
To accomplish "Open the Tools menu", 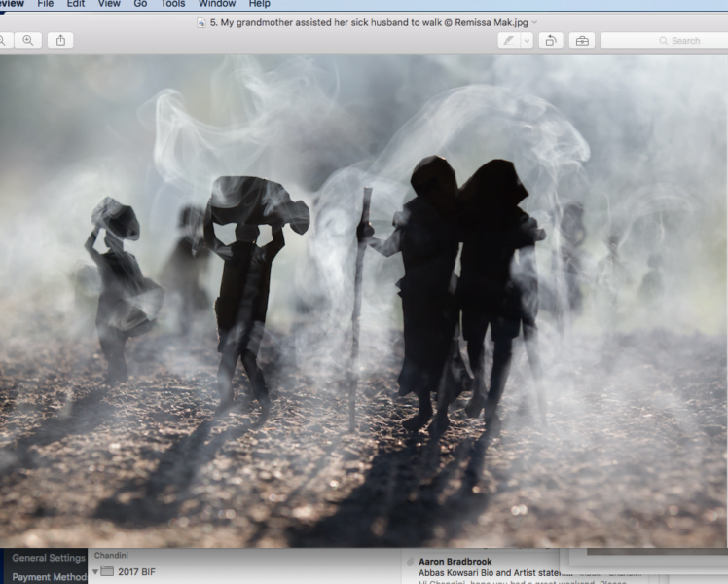I will [173, 4].
